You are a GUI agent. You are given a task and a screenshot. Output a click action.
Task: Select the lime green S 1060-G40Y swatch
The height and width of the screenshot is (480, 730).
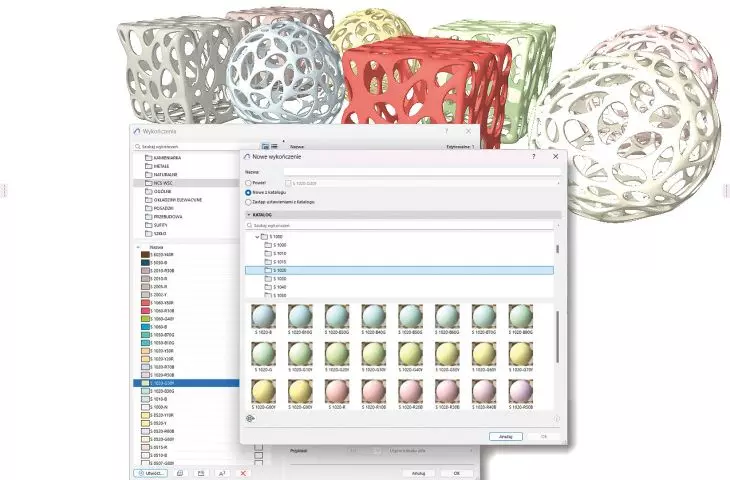pyautogui.click(x=145, y=319)
